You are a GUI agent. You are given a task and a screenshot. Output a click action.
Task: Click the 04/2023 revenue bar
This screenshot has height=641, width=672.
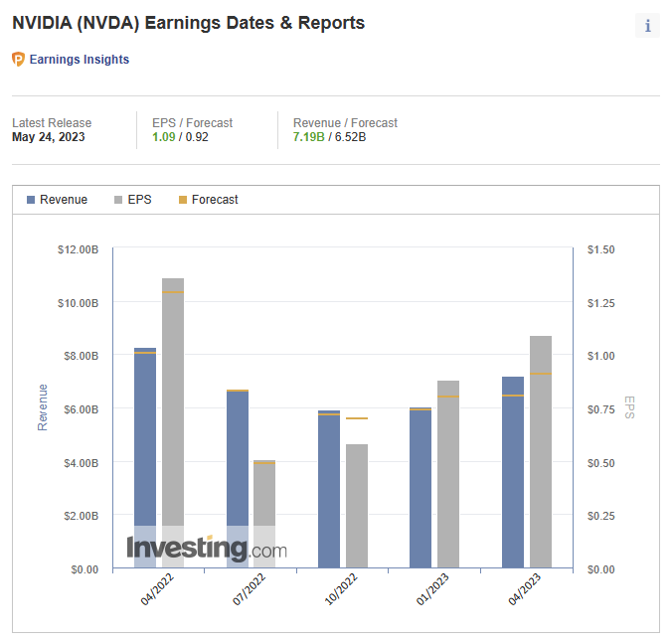(x=513, y=472)
